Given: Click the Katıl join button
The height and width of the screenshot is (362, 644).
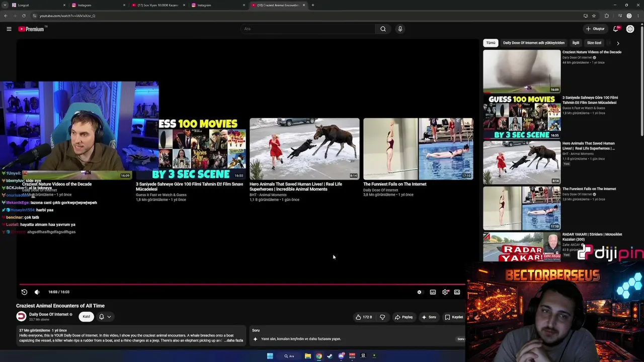Looking at the screenshot, I should [x=86, y=317].
